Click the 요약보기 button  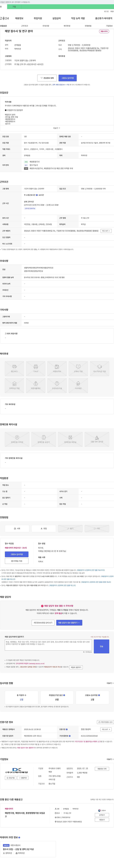(102, 815)
